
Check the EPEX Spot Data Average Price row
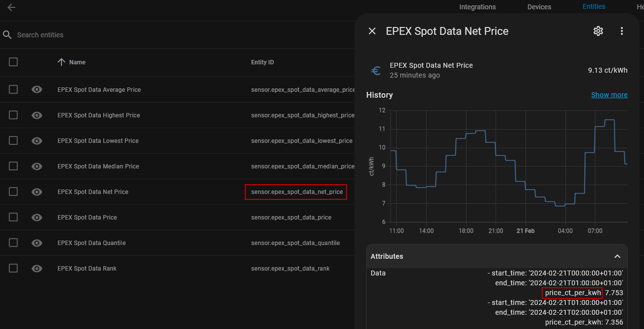pos(13,89)
